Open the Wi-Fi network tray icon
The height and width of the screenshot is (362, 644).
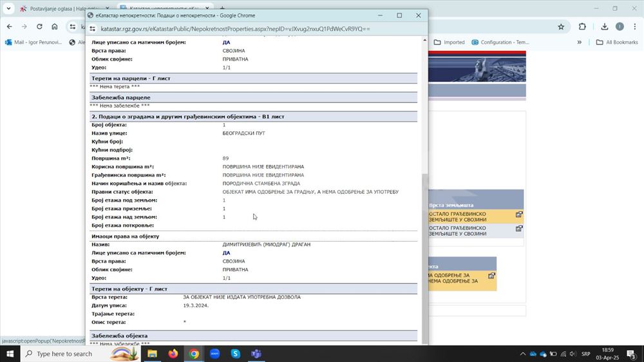pos(563,354)
